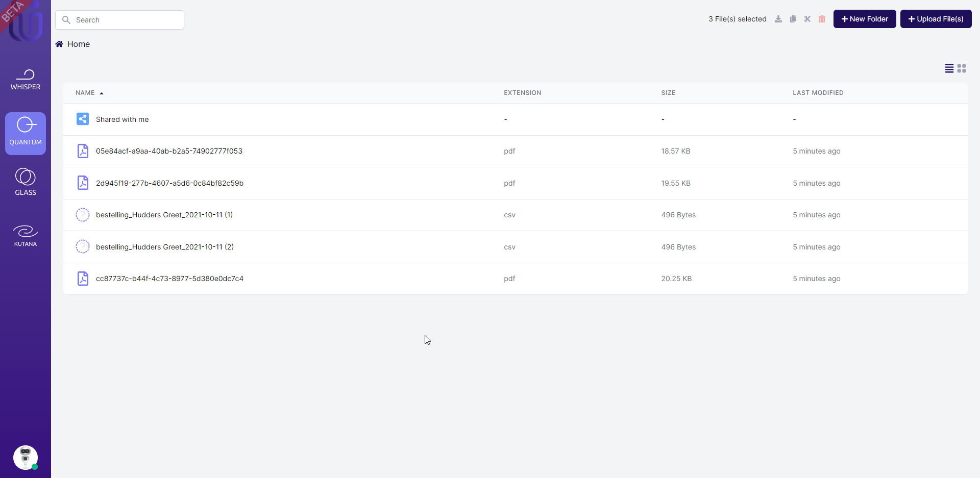Create a New Folder
The height and width of the screenshot is (478, 980).
(864, 19)
